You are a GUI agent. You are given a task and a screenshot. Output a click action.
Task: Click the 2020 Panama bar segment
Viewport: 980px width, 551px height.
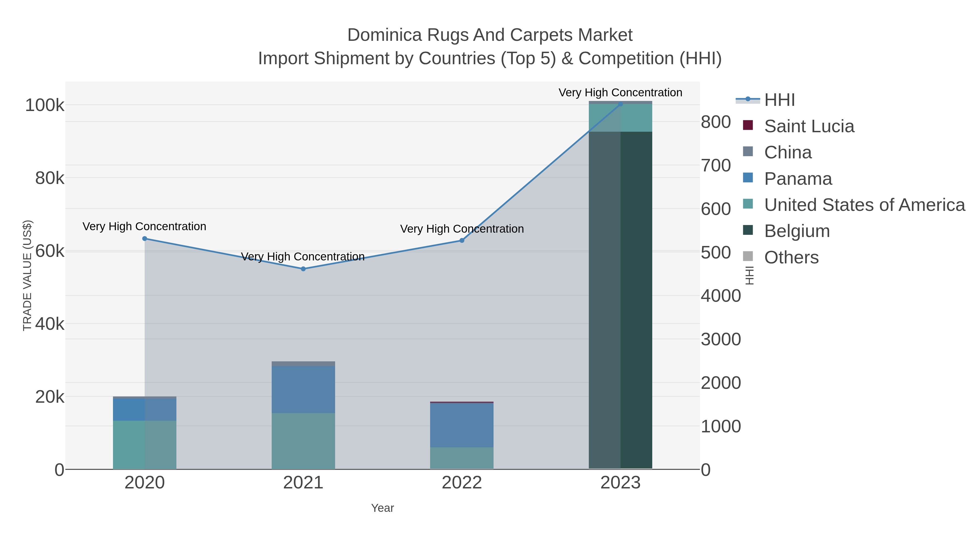145,410
